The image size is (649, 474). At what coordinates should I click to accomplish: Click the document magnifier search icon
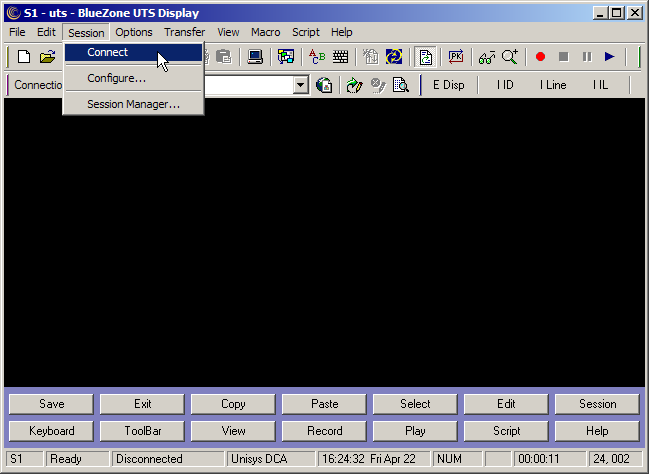(x=401, y=85)
